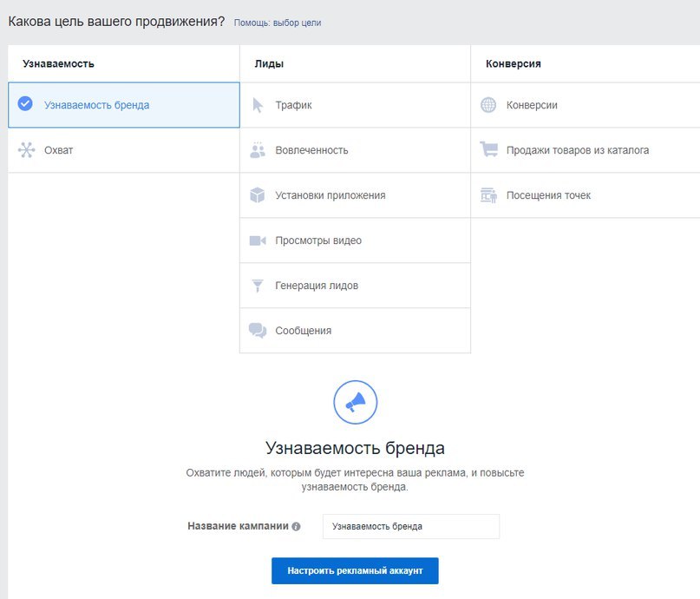Screen dimensions: 700x599
Task: Click the info icon near Название кампании
Action: [x=297, y=526]
